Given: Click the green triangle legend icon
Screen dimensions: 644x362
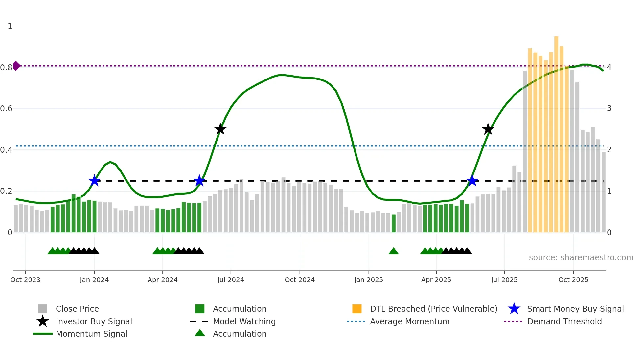Looking at the screenshot, I should click(200, 333).
